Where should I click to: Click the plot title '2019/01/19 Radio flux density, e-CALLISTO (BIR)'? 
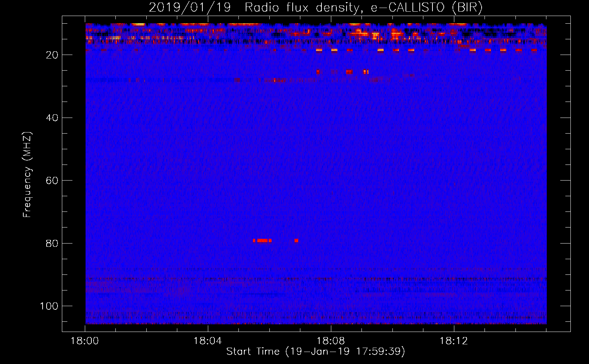(316, 7)
